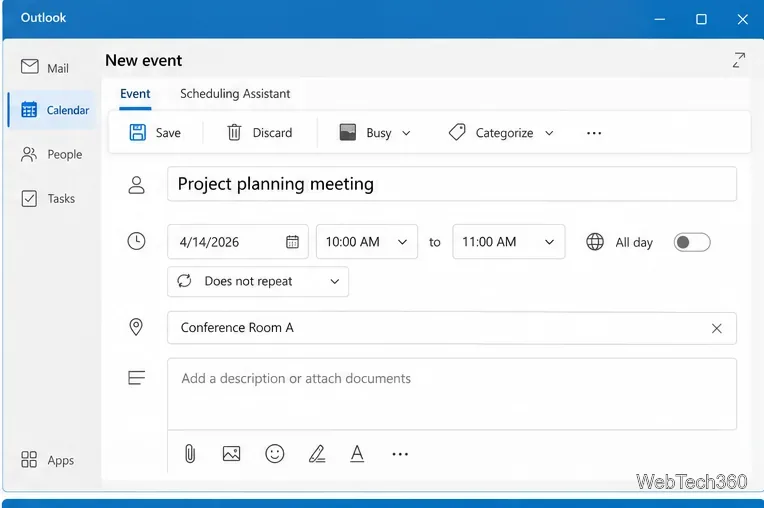
Task: Click Save to store the event
Action: [155, 132]
